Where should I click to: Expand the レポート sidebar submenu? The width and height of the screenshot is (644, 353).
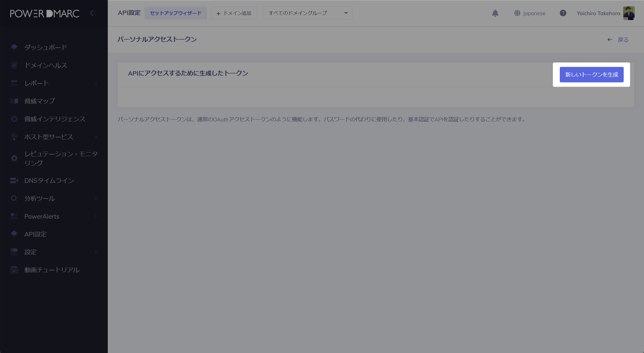pos(96,83)
